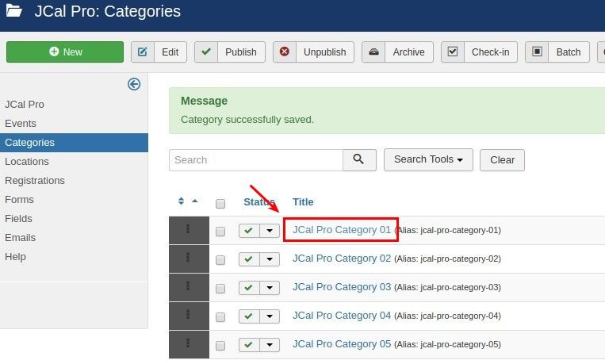Go to Locations in the sidebar
Viewport: 605px width, 364px height.
27,161
